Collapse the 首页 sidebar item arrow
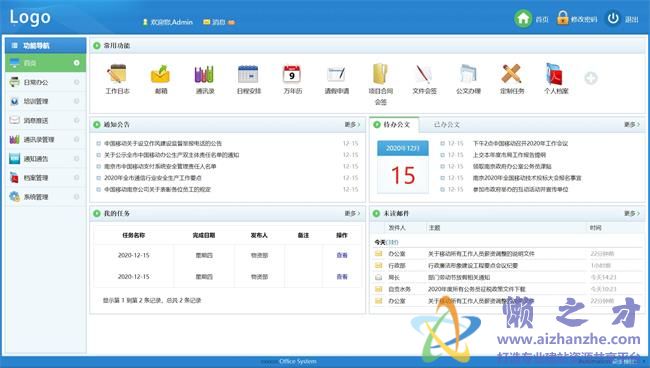 (x=77, y=63)
